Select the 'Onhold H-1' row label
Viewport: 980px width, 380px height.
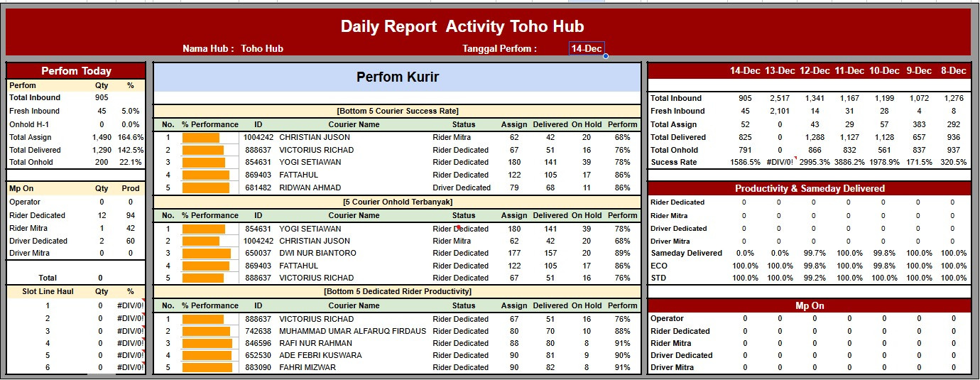click(31, 124)
